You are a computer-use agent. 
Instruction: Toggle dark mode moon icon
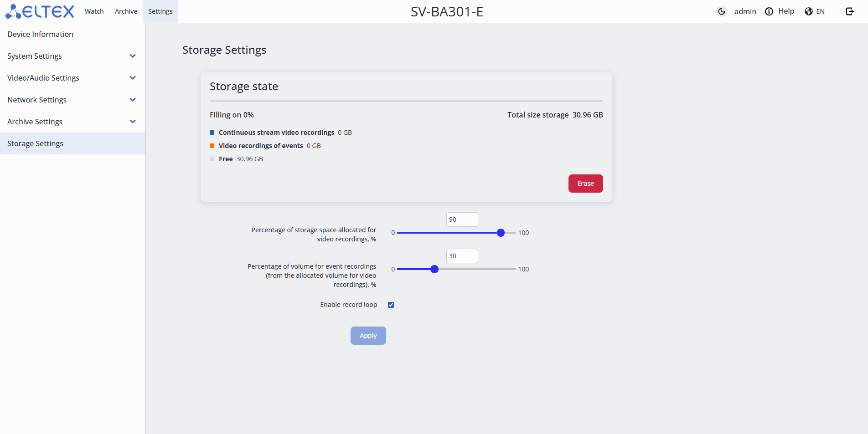[721, 11]
